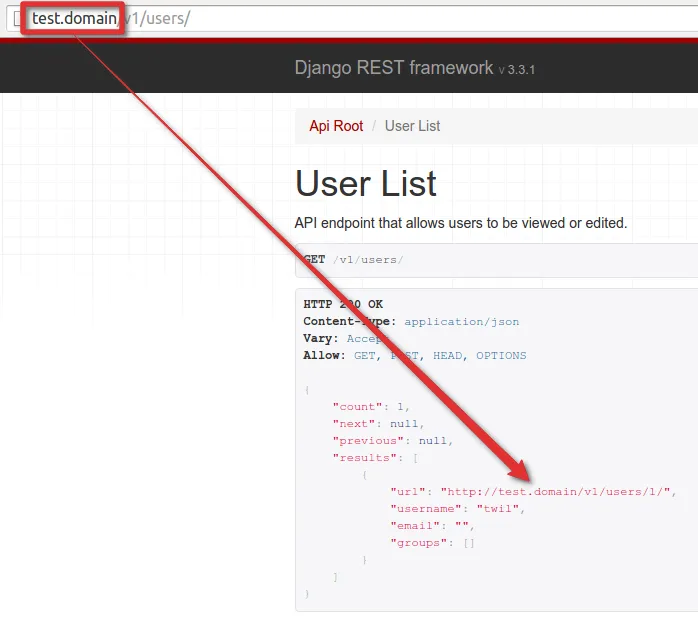
Task: Click the "previous": null line
Action: [x=393, y=440]
